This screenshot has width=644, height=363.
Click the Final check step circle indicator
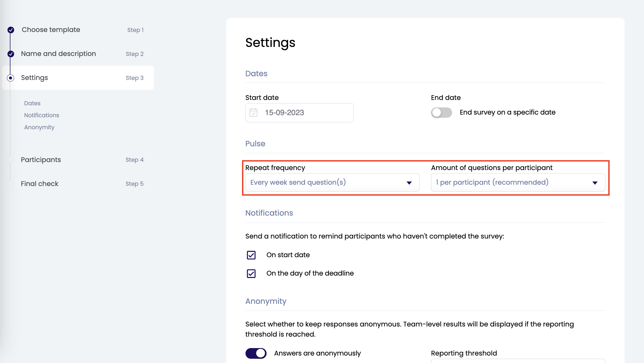click(x=11, y=184)
